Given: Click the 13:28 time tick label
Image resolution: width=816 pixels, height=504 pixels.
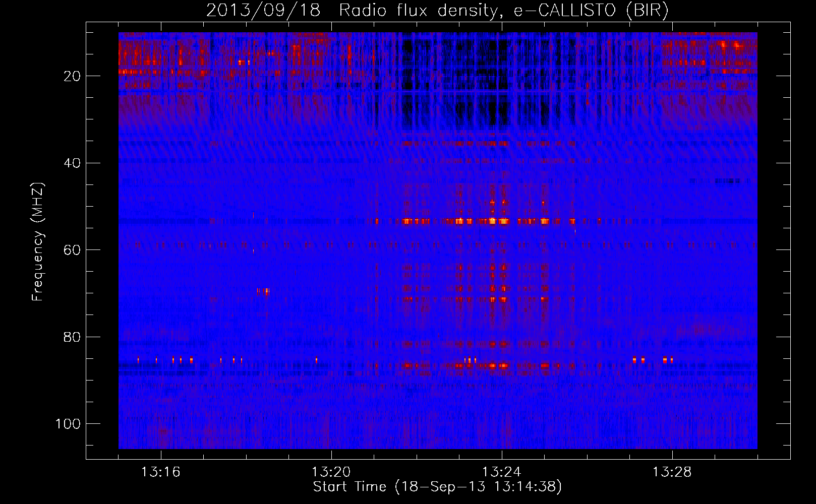Looking at the screenshot, I should pos(672,472).
